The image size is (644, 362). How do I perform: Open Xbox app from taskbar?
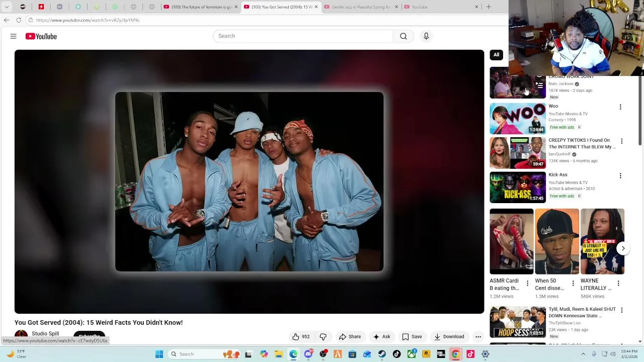(412, 354)
